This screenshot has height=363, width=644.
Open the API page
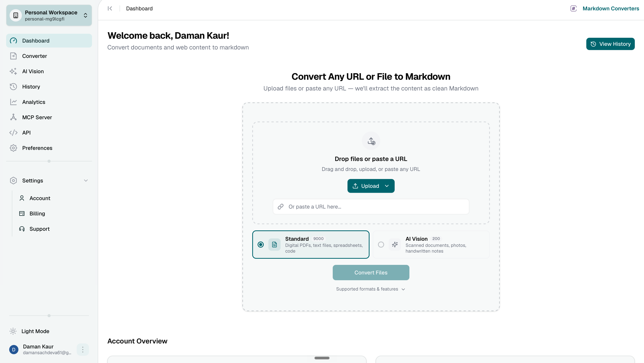49,132
